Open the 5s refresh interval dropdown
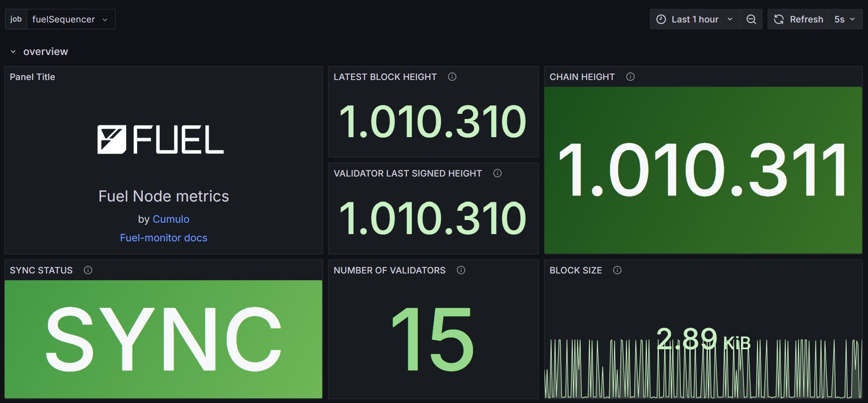 coord(845,19)
